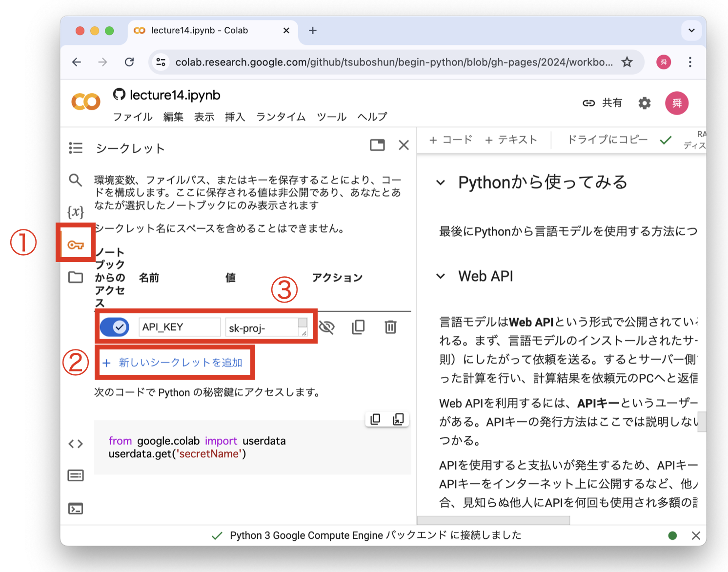This screenshot has width=728, height=572.
Task: Open the Files folder icon in sidebar
Action: click(x=76, y=277)
